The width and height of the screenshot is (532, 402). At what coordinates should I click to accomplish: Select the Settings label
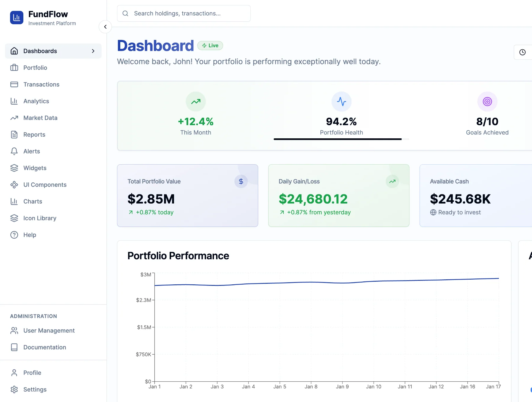pos(35,390)
